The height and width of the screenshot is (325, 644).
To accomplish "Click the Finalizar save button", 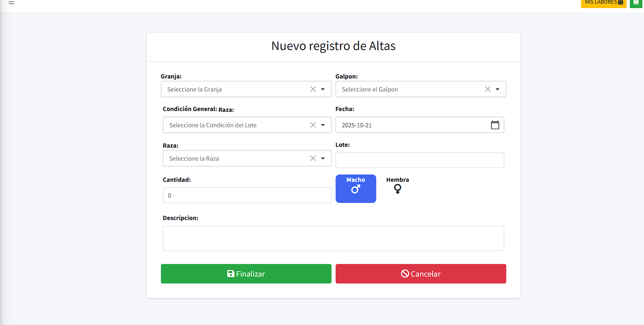I will (246, 274).
